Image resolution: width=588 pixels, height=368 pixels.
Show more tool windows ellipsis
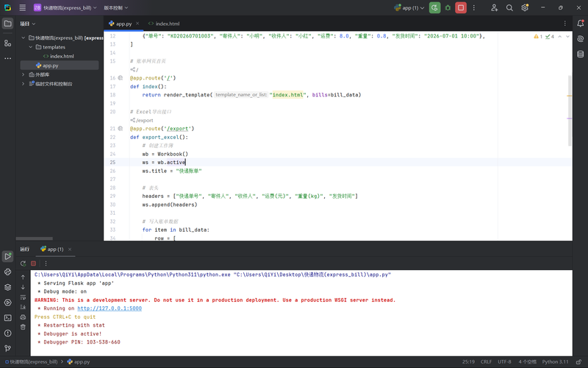click(7, 59)
